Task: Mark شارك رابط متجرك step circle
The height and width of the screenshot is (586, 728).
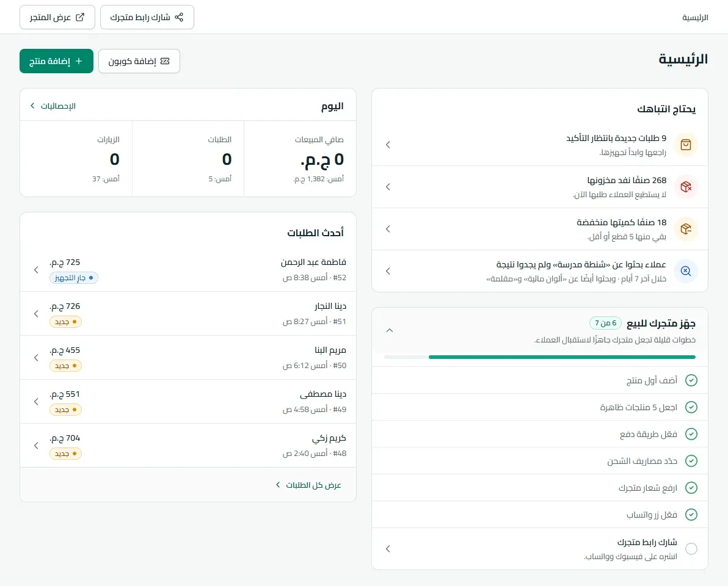Action: click(691, 549)
